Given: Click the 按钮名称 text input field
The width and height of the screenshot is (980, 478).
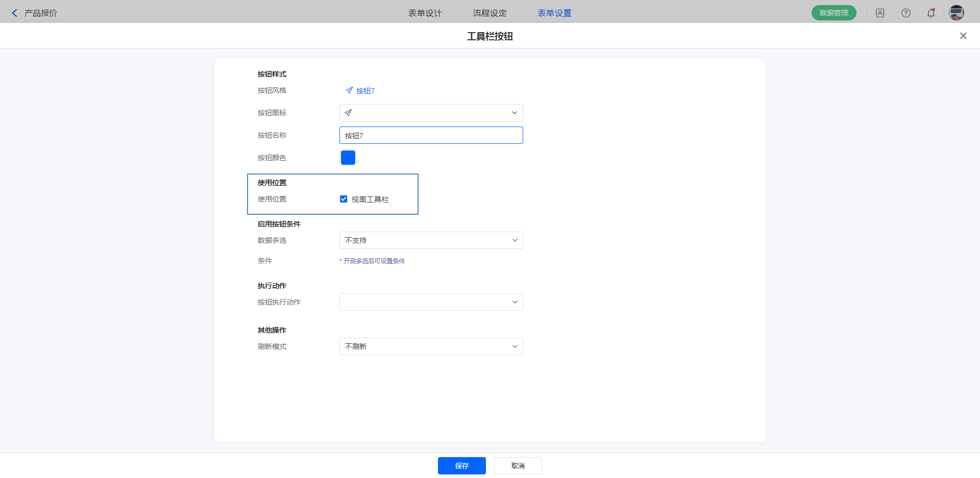Looking at the screenshot, I should tap(431, 135).
